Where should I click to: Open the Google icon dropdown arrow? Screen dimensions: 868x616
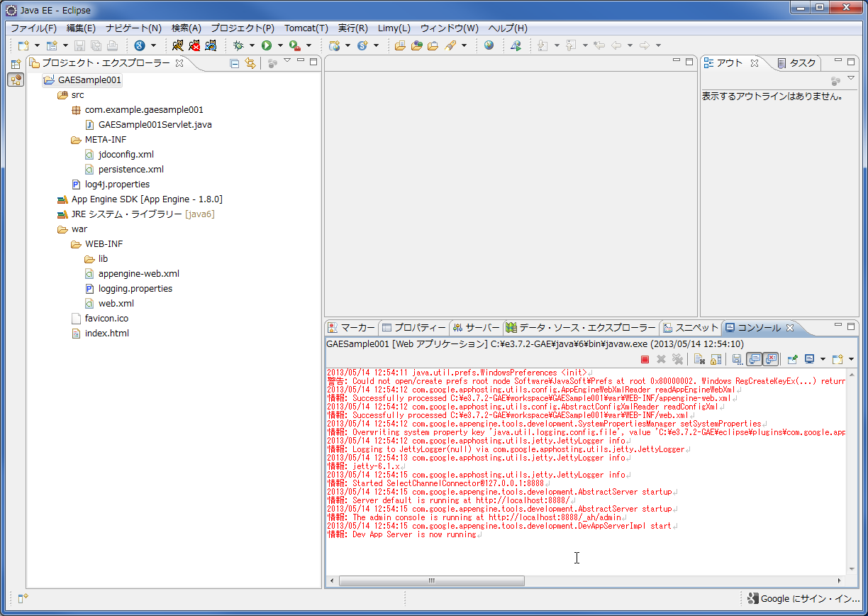(x=153, y=45)
